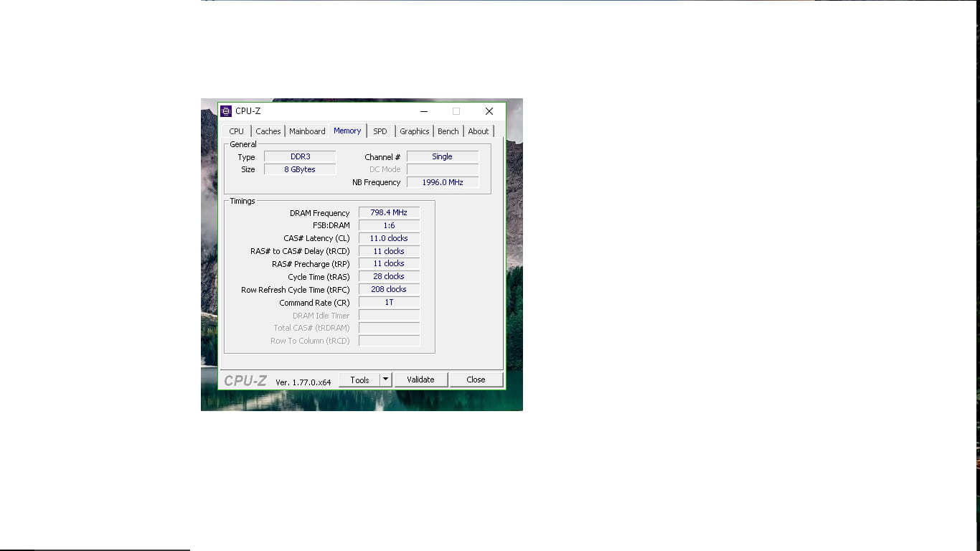Click RAS# Precharge (tRP) 11 clocks value
The width and height of the screenshot is (980, 551).
click(389, 263)
